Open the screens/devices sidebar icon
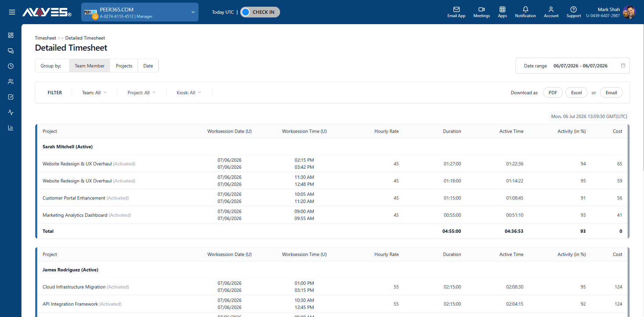The height and width of the screenshot is (317, 644). point(11,51)
